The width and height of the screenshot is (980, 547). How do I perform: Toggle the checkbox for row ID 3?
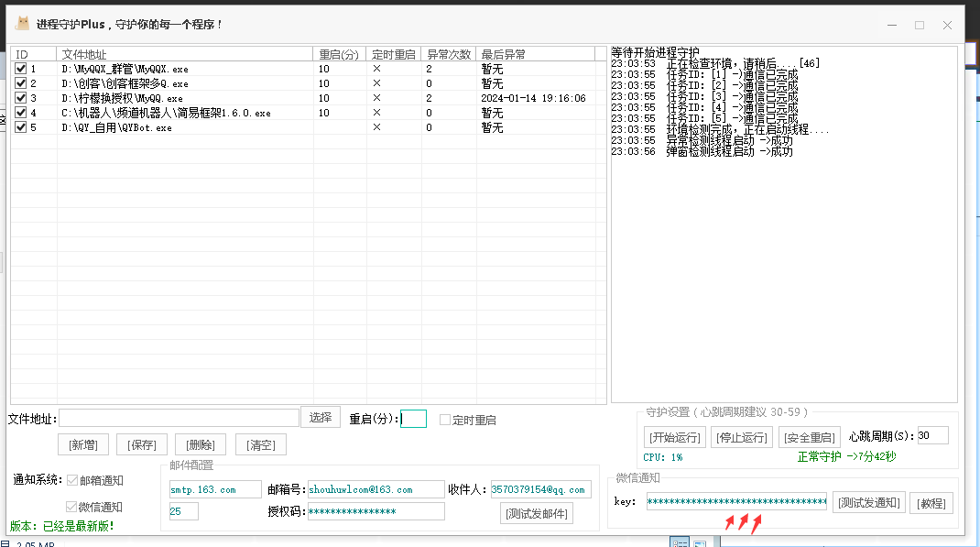point(21,98)
